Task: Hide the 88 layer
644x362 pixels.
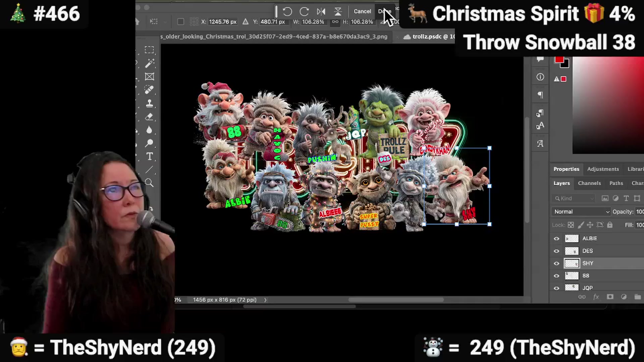Action: click(x=556, y=276)
